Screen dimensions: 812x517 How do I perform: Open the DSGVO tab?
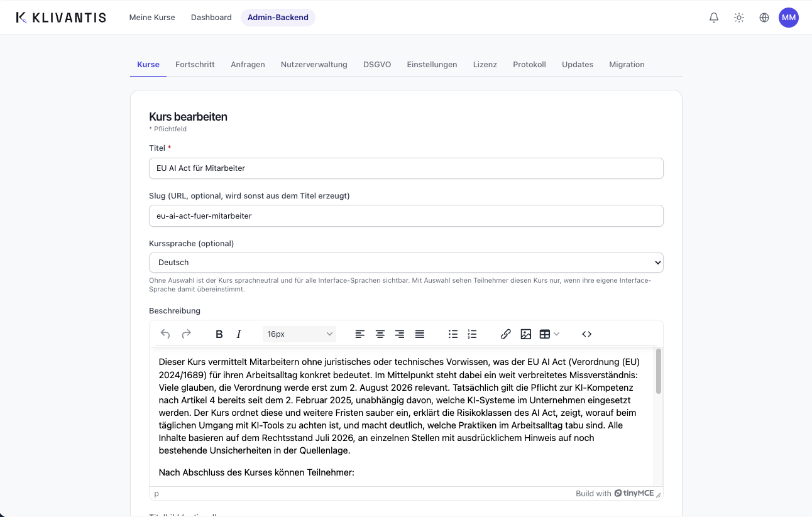coord(377,65)
